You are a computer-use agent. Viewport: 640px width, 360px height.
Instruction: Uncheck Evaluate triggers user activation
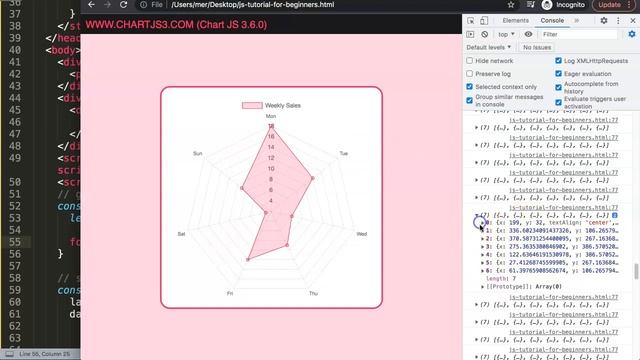558,102
